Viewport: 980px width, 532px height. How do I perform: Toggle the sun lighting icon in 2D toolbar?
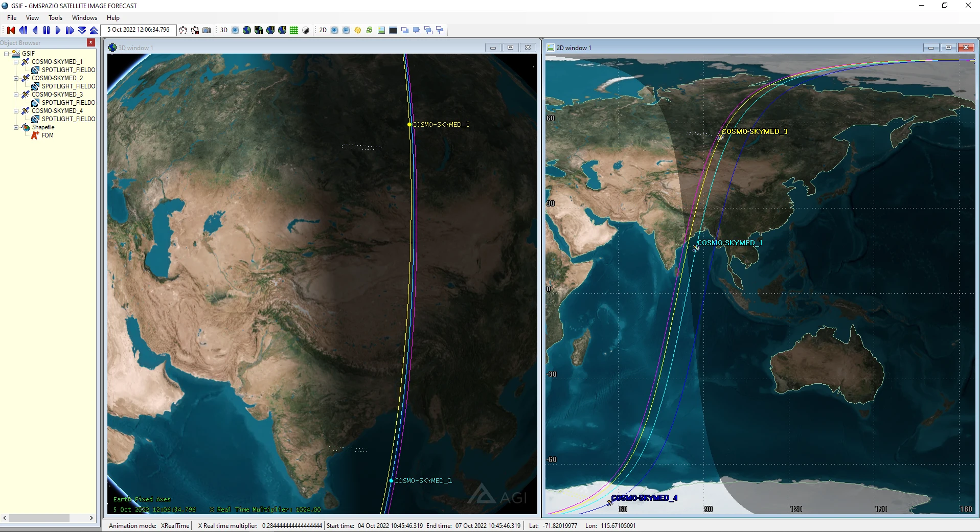[x=358, y=30]
